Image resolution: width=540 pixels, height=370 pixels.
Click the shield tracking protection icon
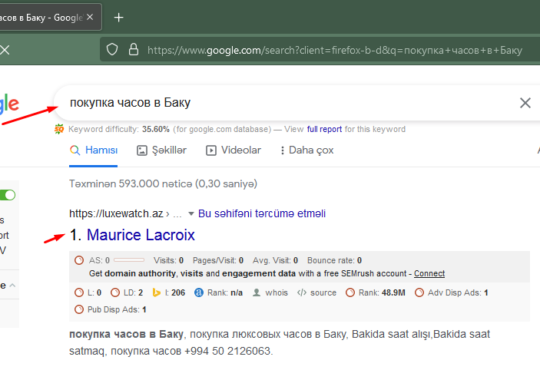(112, 50)
